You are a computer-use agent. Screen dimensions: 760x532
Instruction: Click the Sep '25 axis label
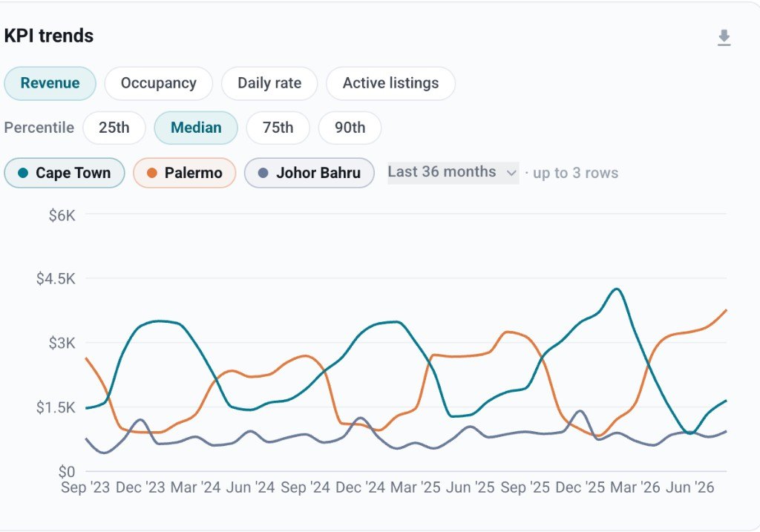click(525, 487)
